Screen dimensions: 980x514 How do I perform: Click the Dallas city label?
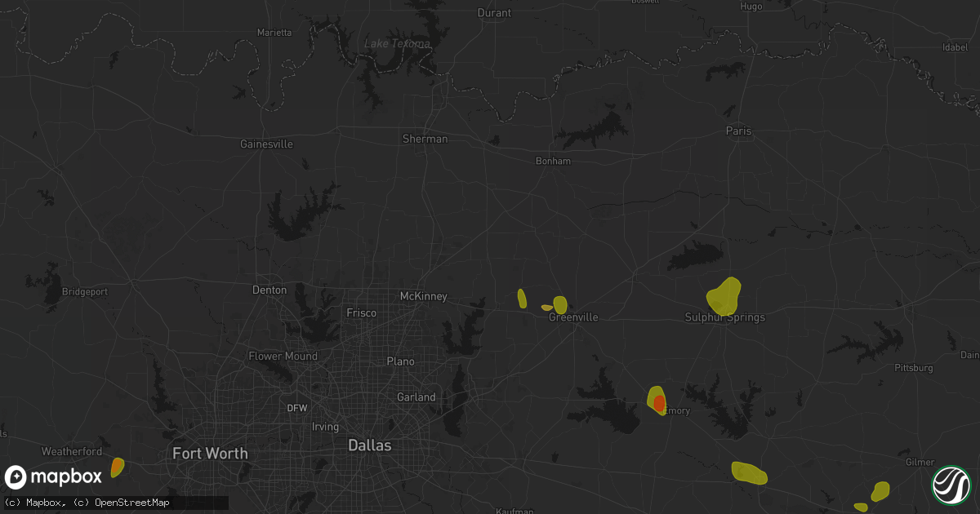pos(369,445)
